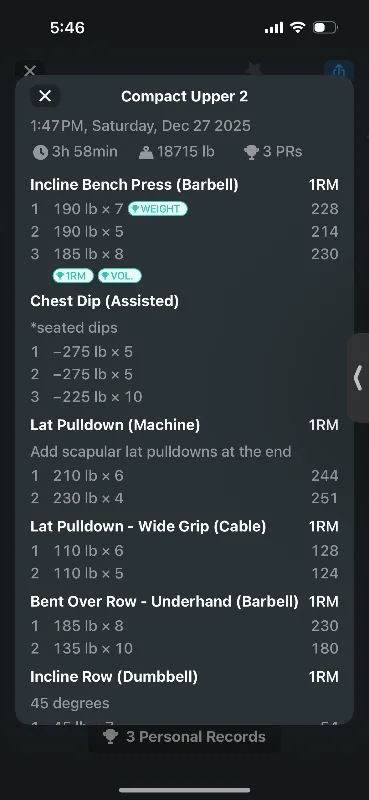
Task: Open Lat Pulldown (Machine) exercise
Action: [x=115, y=424]
